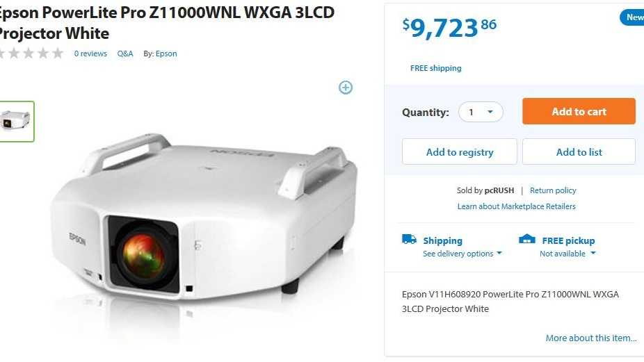Click the FREE shipping link
This screenshot has height=362, width=644.
coord(436,68)
